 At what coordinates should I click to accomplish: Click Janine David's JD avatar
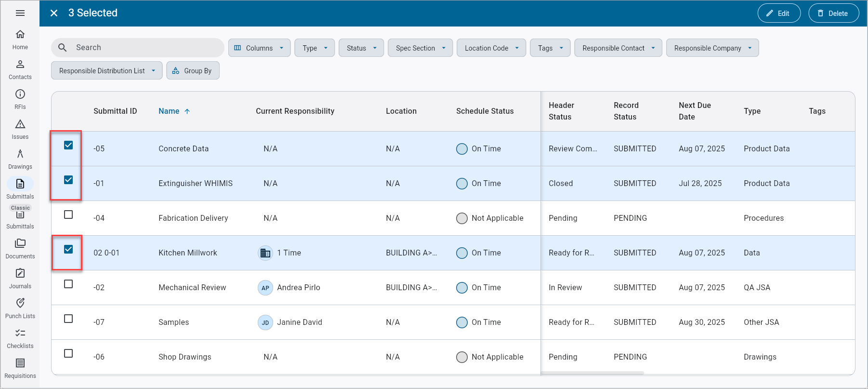(265, 322)
